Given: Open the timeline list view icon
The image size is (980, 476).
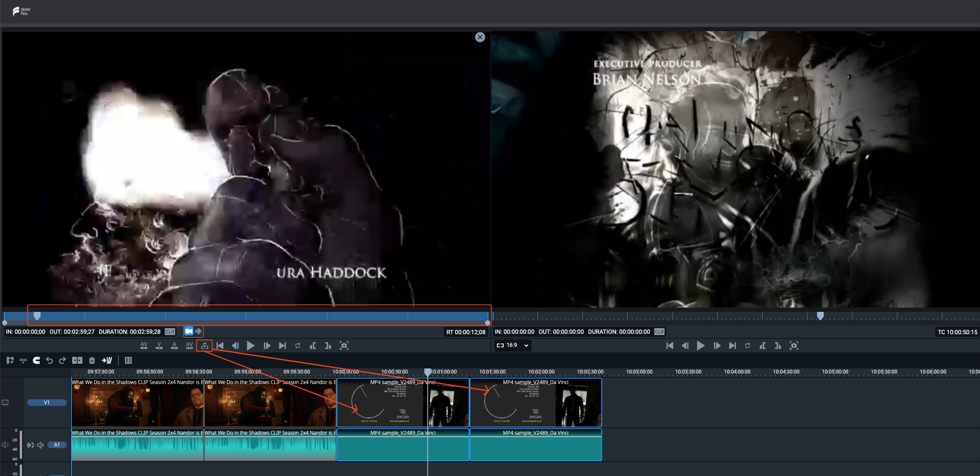Looking at the screenshot, I should [128, 360].
